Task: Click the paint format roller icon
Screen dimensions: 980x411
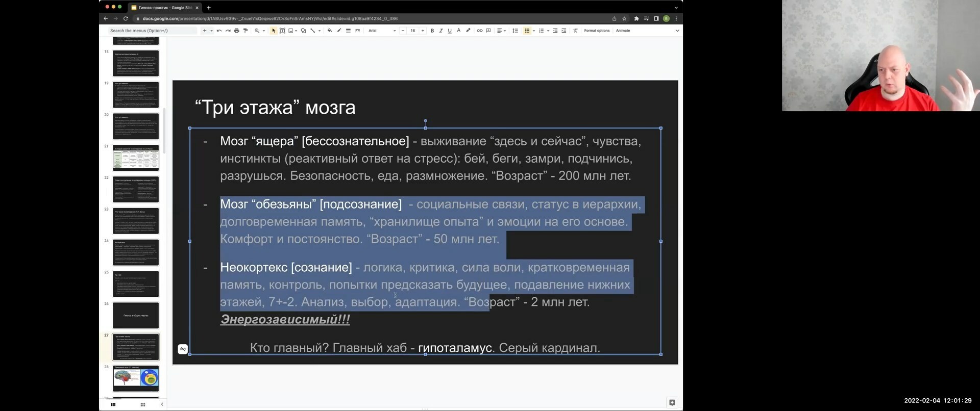Action: [246, 31]
